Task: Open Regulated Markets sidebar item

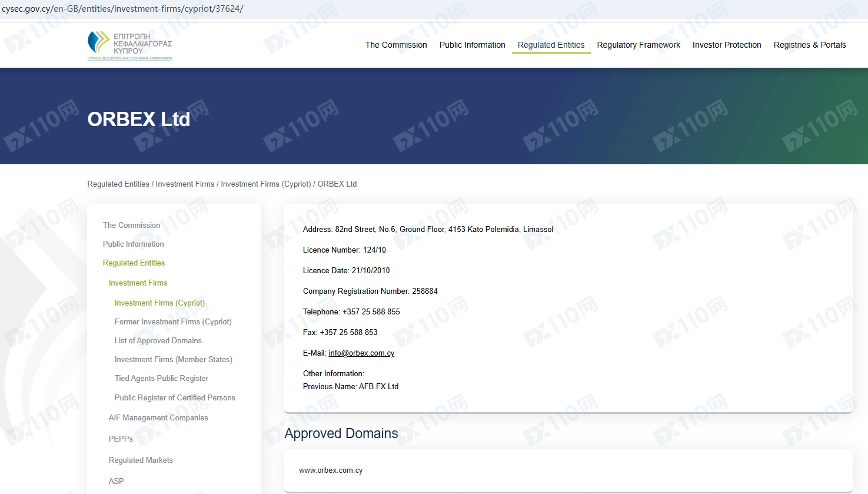Action: coord(141,460)
